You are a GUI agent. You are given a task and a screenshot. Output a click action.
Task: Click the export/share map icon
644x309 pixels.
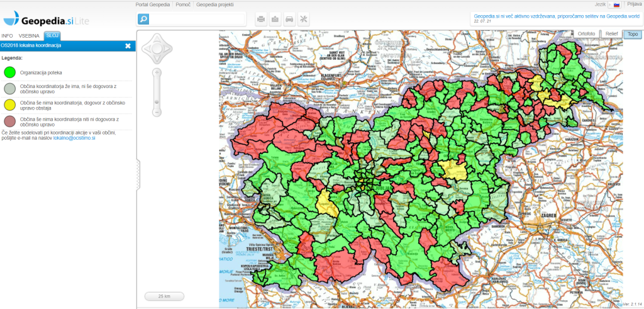[275, 20]
